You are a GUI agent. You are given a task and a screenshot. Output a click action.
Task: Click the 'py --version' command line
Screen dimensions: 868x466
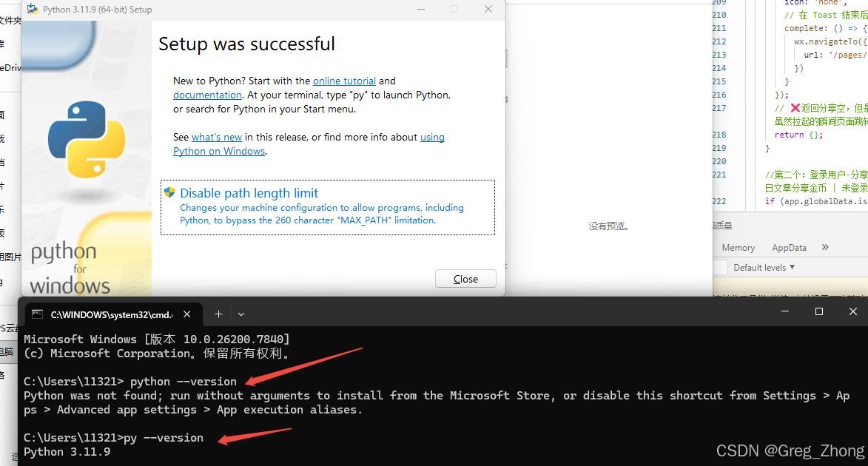(113, 438)
